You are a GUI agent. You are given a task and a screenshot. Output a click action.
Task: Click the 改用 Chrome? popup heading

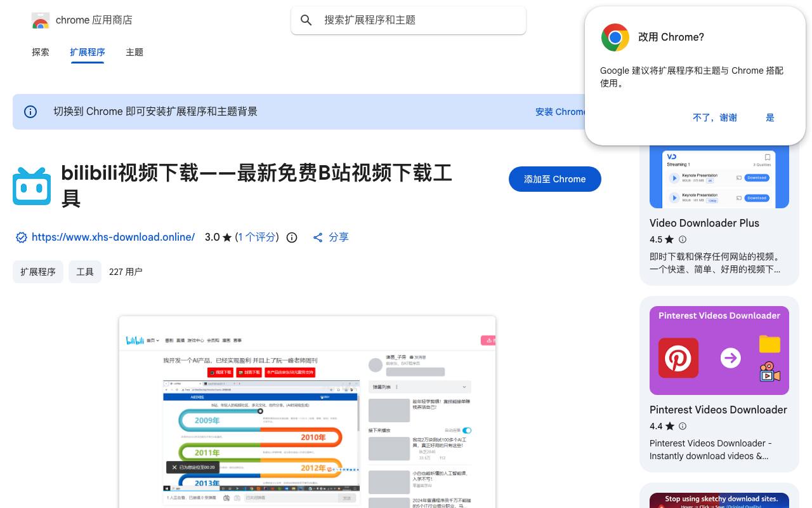pyautogui.click(x=671, y=37)
